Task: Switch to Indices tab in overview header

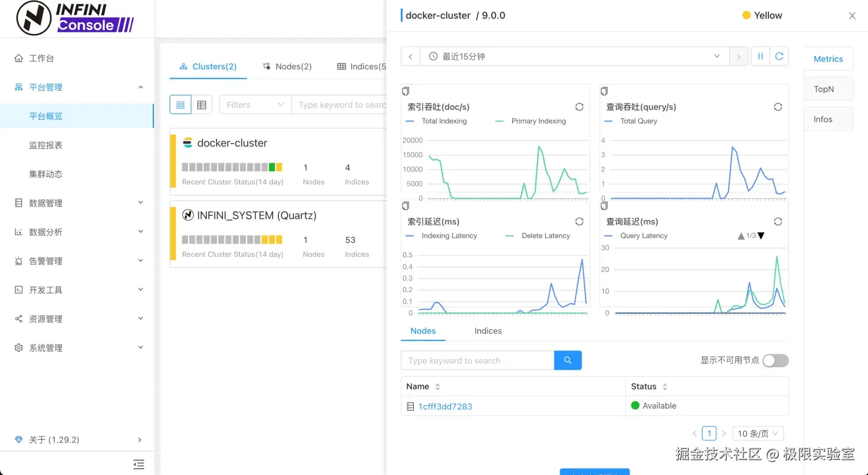Action: (x=362, y=67)
